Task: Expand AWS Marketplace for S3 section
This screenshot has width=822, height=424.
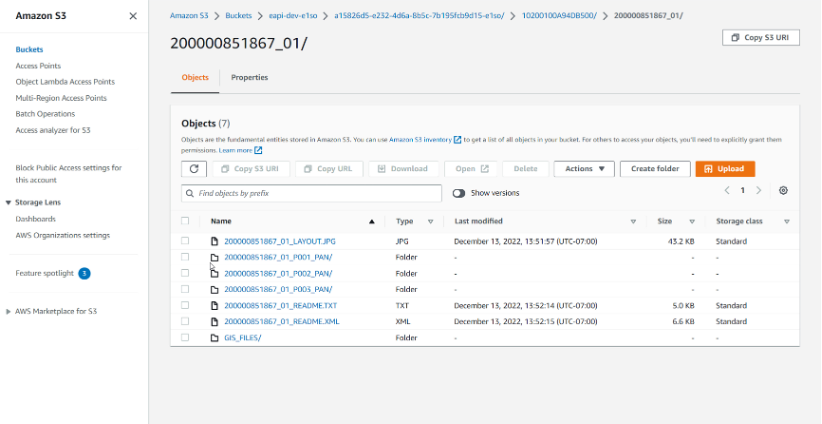Action: tap(8, 311)
